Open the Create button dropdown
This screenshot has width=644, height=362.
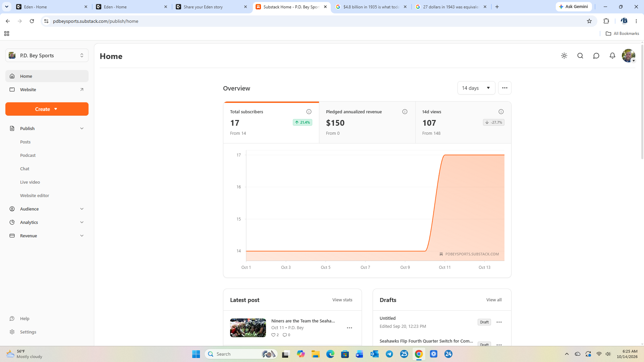click(x=47, y=109)
